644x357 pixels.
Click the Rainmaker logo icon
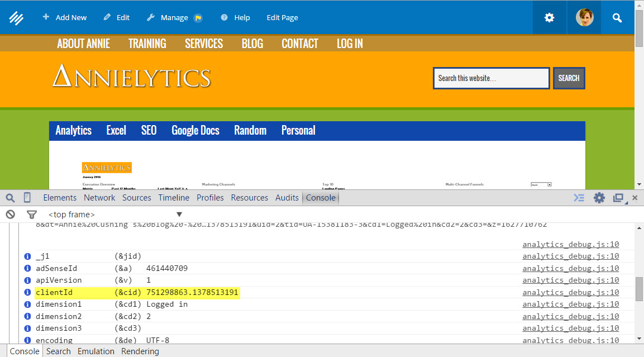16,18
